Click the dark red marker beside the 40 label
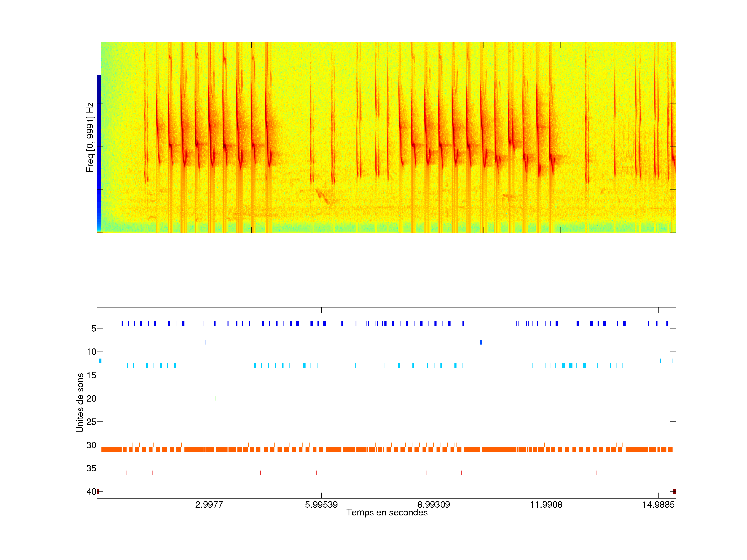The width and height of the screenshot is (747, 560). (98, 491)
